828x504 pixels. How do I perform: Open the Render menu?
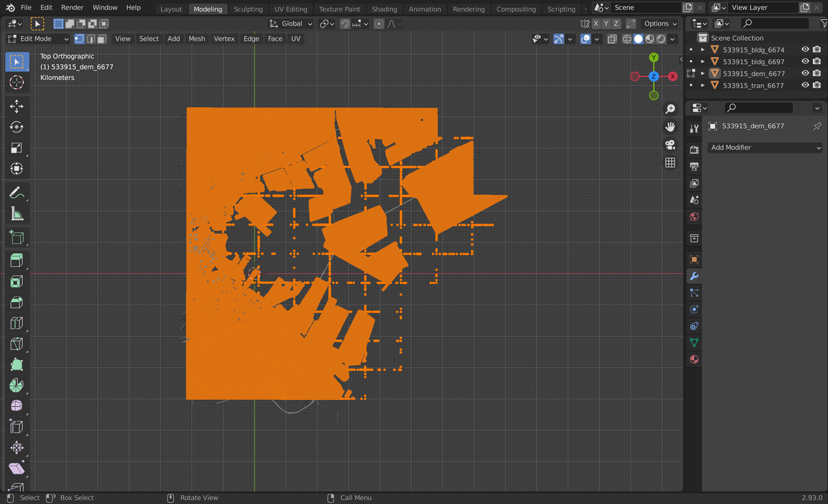(72, 8)
